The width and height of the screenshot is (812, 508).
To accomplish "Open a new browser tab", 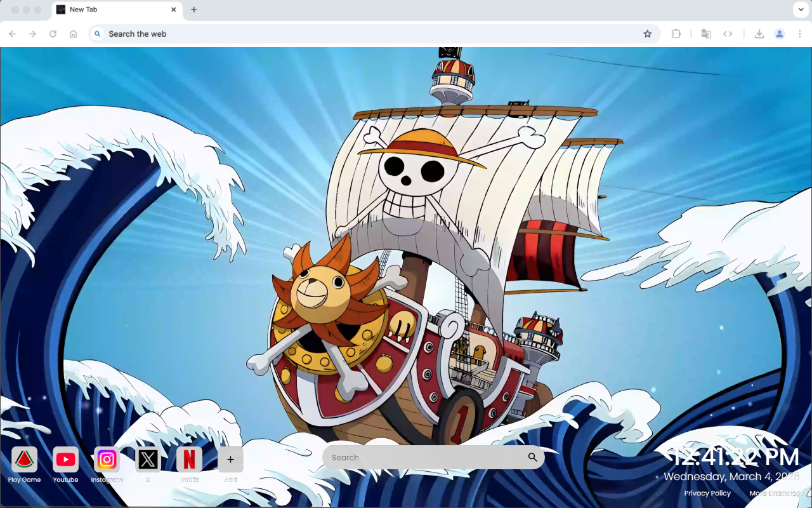I will pos(194,10).
